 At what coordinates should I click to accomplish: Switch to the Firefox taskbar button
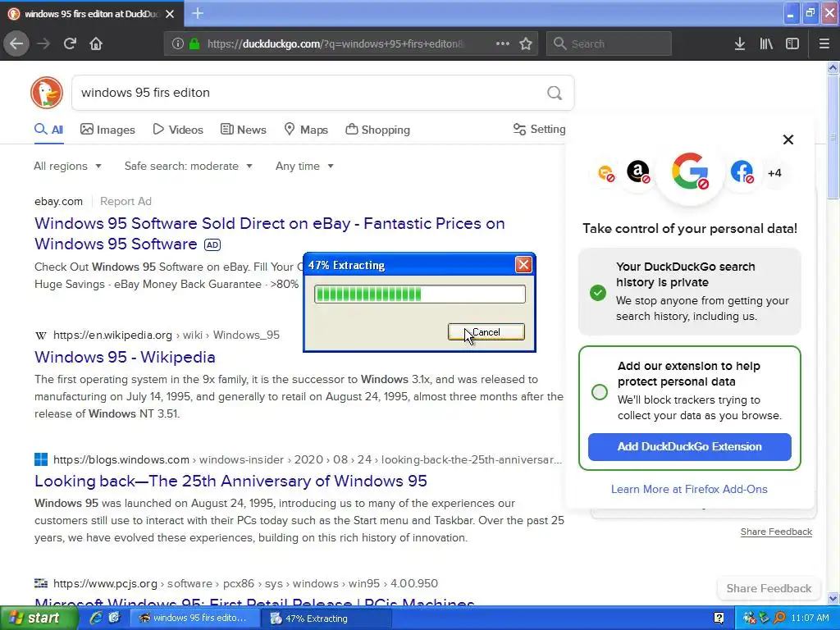point(195,618)
